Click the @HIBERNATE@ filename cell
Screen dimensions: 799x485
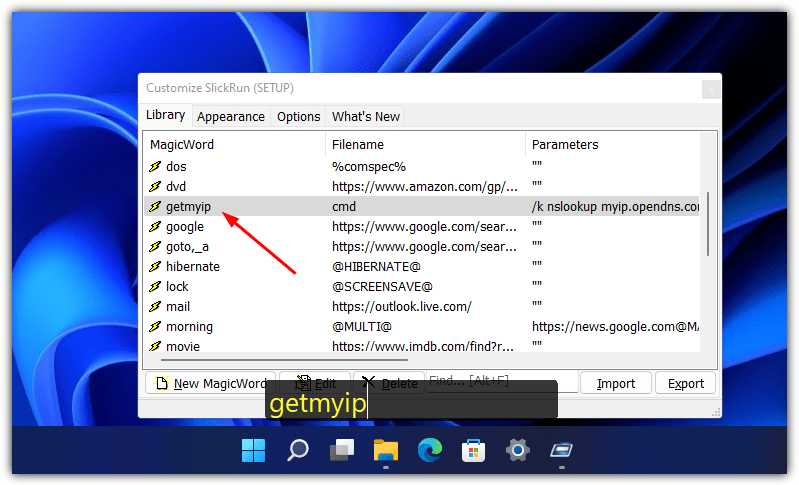376,266
